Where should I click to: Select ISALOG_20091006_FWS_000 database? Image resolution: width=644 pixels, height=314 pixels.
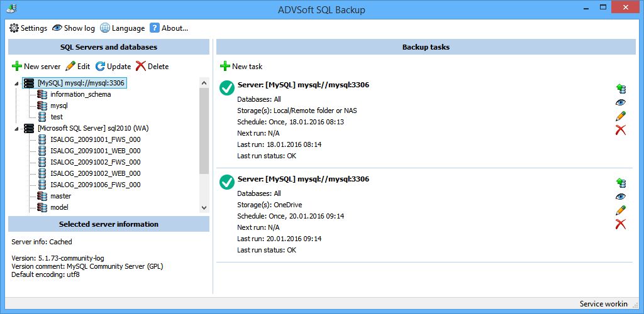96,185
